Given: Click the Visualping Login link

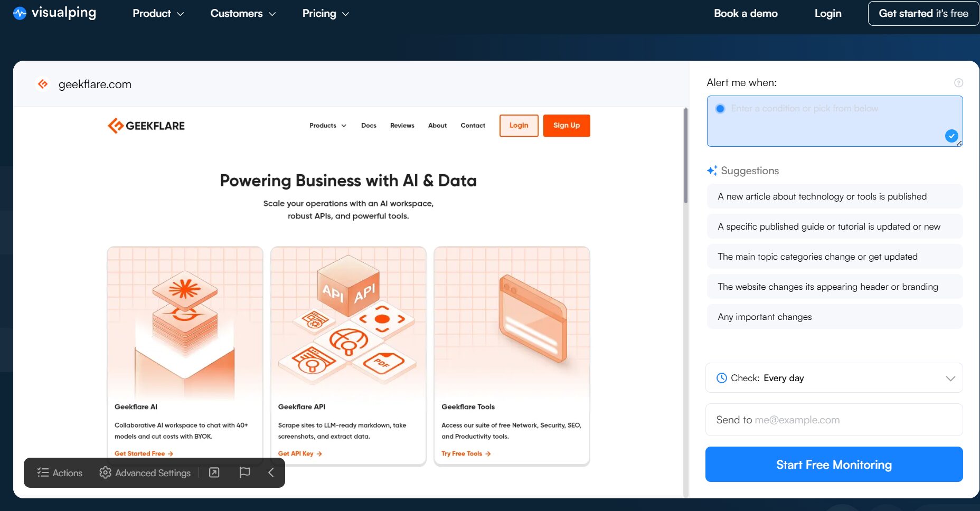Looking at the screenshot, I should coord(828,13).
